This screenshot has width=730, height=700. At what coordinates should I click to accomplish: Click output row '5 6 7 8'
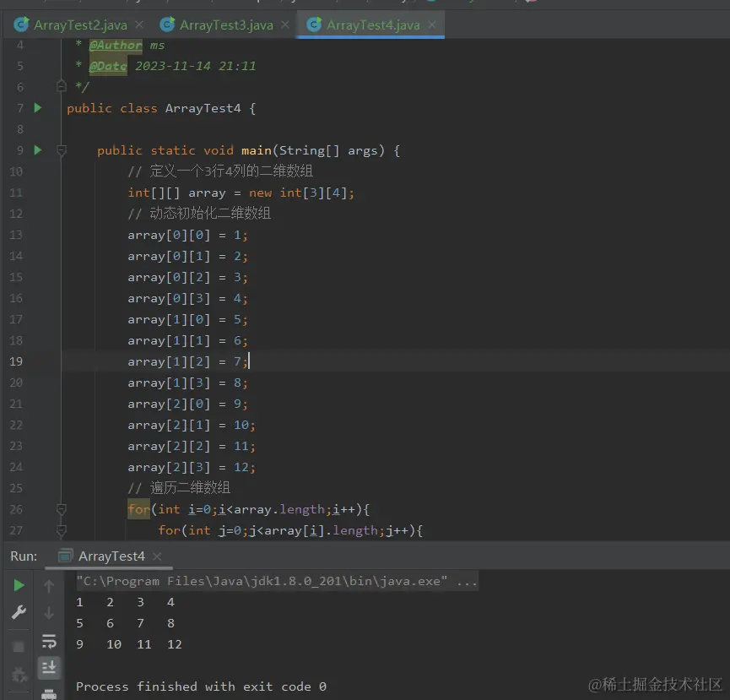tap(125, 624)
